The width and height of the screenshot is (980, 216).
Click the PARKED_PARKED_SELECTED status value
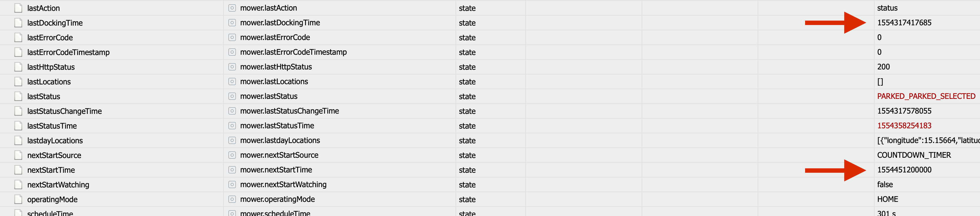point(926,96)
